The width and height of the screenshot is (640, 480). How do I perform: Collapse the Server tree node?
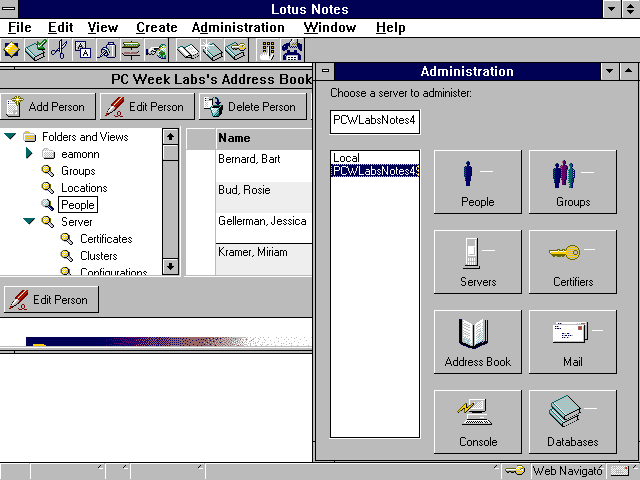click(x=29, y=221)
